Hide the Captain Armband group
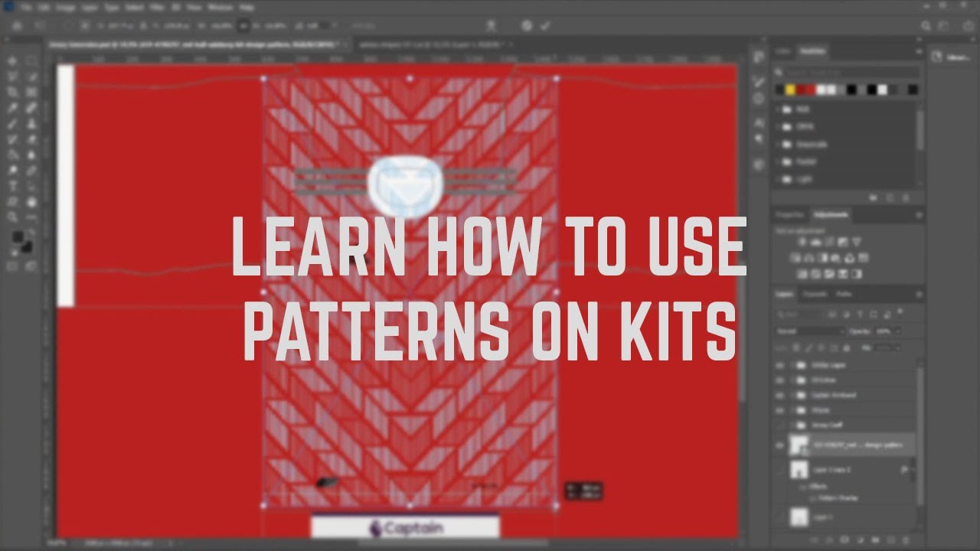 tap(781, 396)
